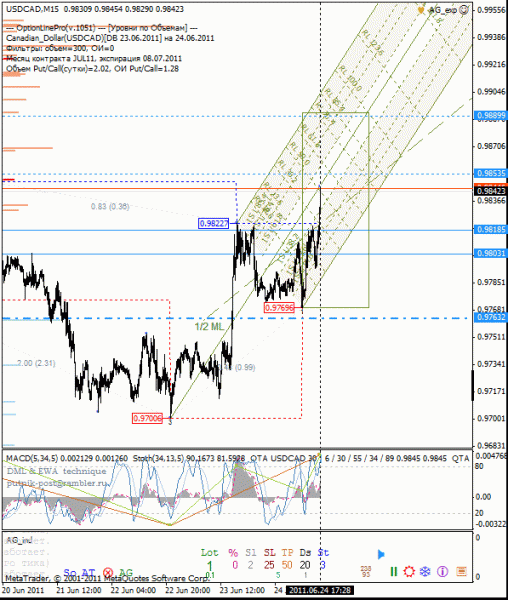Click the putnik-post@rambler.ru email text

click(57, 483)
